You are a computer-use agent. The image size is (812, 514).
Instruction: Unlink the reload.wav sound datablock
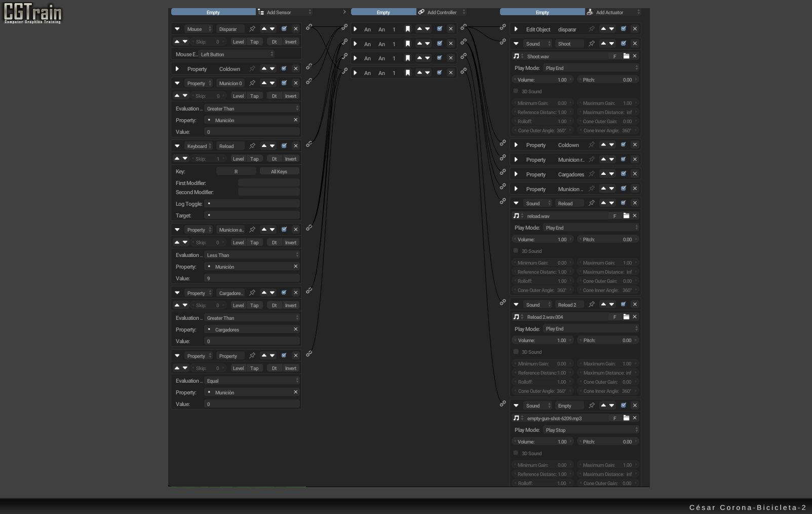635,216
